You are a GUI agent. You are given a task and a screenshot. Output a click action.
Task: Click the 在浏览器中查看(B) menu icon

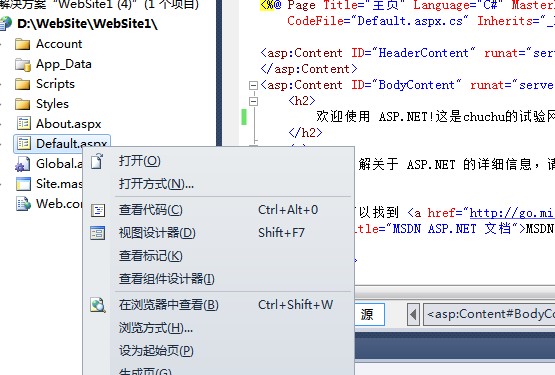click(98, 305)
